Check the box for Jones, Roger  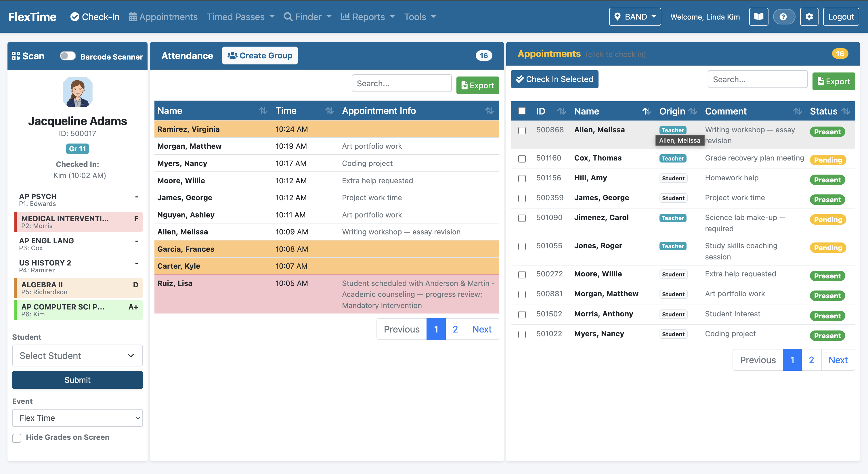522,246
